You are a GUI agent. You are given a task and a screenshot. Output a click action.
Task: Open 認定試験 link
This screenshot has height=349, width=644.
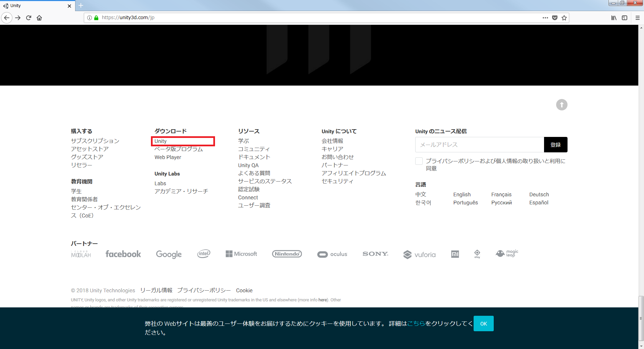pyautogui.click(x=249, y=189)
